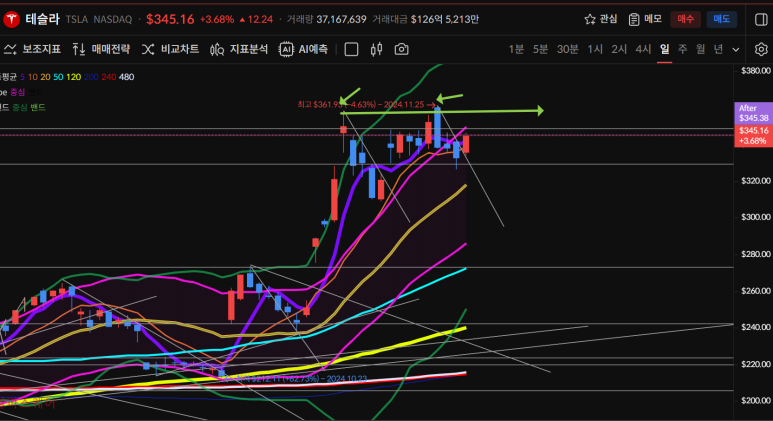Click the $200.00 axis label

point(756,401)
